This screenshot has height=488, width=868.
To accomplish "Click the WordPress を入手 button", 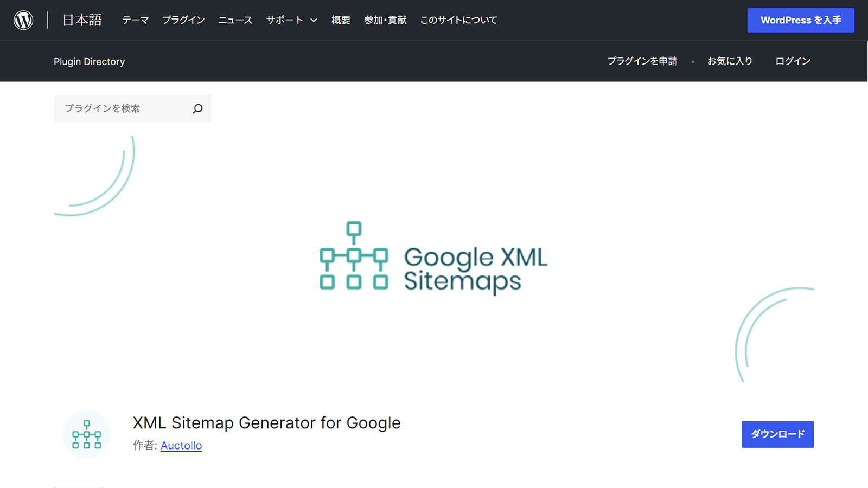I will (x=801, y=20).
